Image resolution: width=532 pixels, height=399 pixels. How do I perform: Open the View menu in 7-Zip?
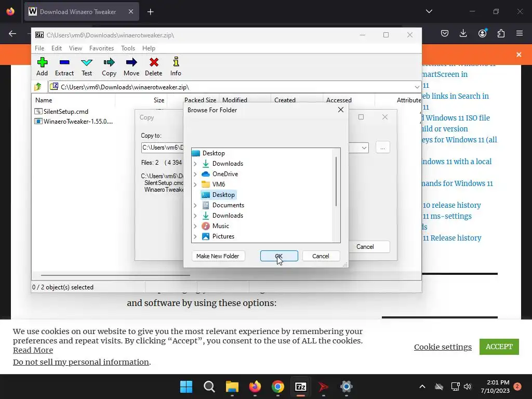point(75,48)
